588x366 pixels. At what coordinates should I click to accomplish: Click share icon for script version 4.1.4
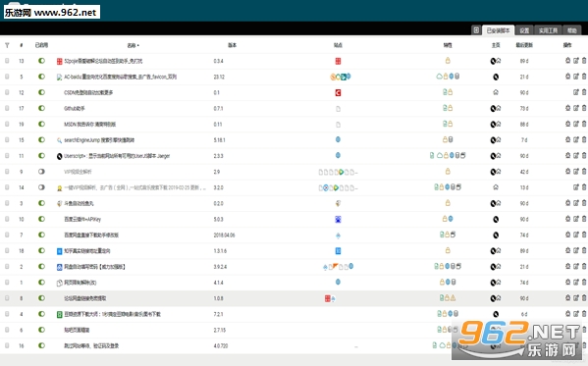[x=567, y=282]
